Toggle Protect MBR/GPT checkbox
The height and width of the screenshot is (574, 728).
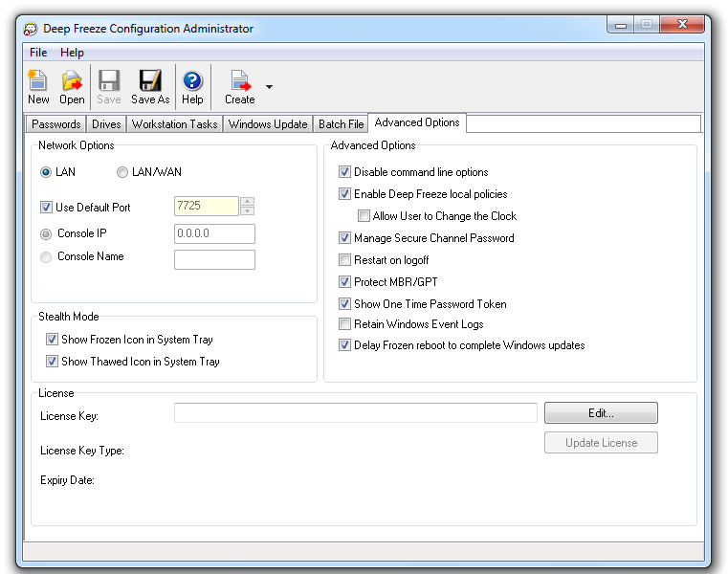tap(344, 281)
